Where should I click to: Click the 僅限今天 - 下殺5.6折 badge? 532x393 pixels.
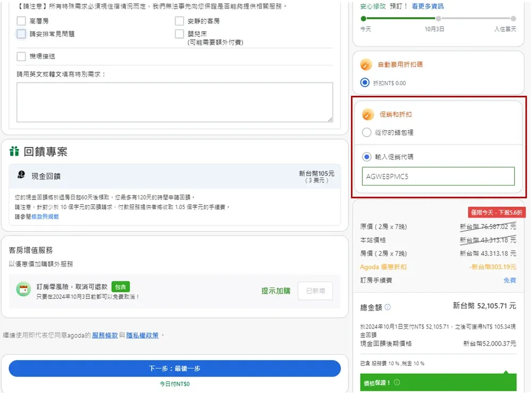[497, 212]
